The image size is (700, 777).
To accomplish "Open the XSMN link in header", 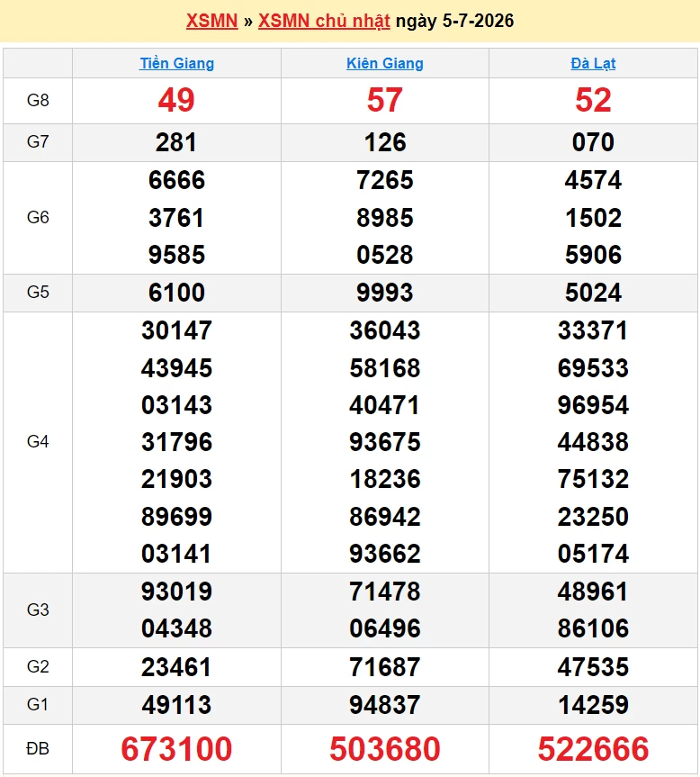I will (211, 21).
